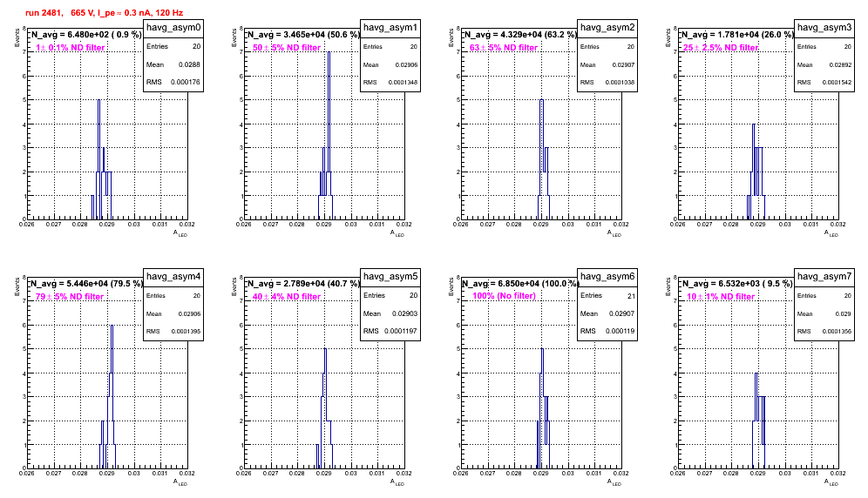
Task: Click the N_avg = 1.781e+04 (26.0 %) label
Action: 737,35
